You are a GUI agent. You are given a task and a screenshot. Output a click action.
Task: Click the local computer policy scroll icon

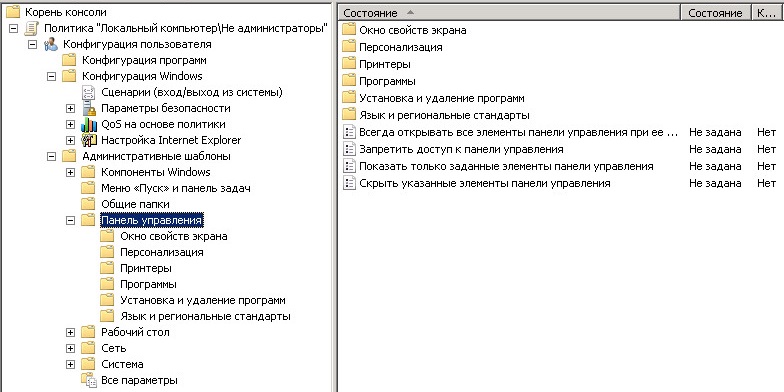point(32,28)
